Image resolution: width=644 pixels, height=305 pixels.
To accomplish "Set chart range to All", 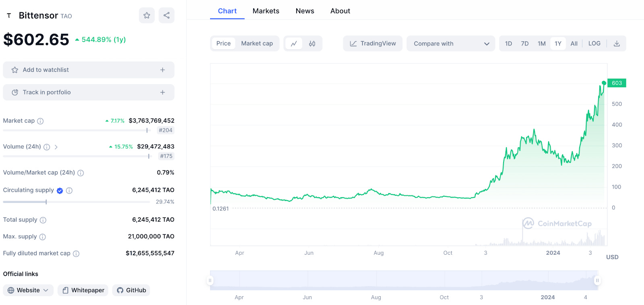I will (574, 43).
